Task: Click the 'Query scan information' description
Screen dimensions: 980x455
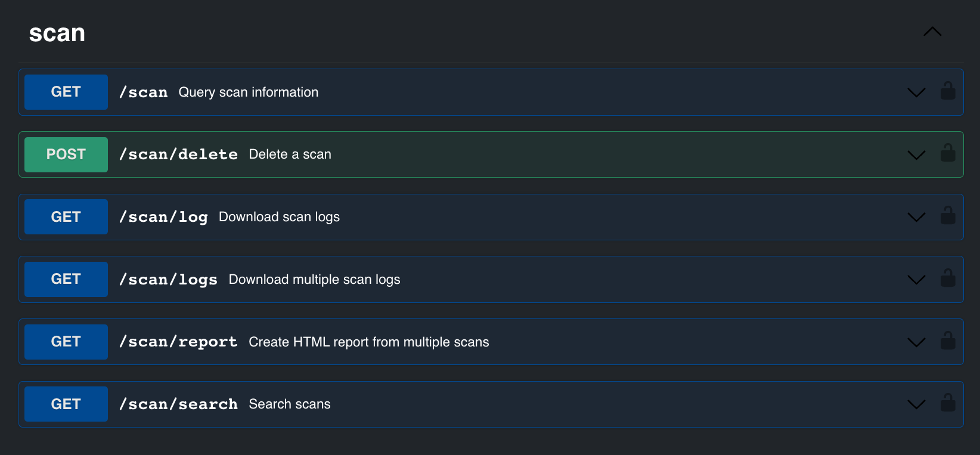Action: point(249,92)
